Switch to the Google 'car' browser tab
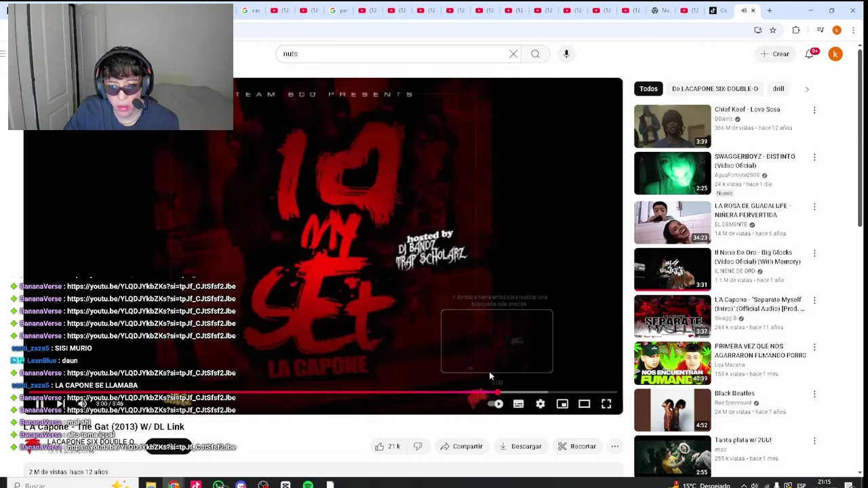The width and height of the screenshot is (868, 488). (251, 10)
